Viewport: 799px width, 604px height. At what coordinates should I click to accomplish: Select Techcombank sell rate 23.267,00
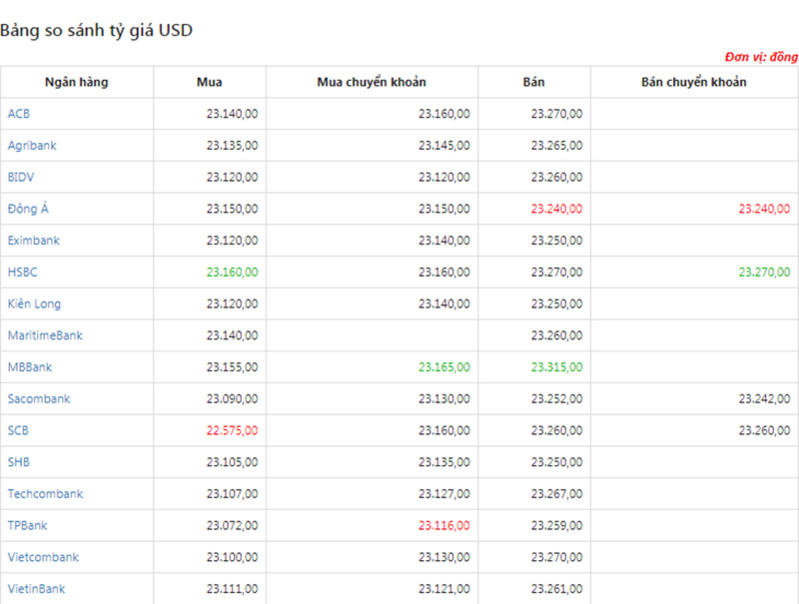coord(556,493)
